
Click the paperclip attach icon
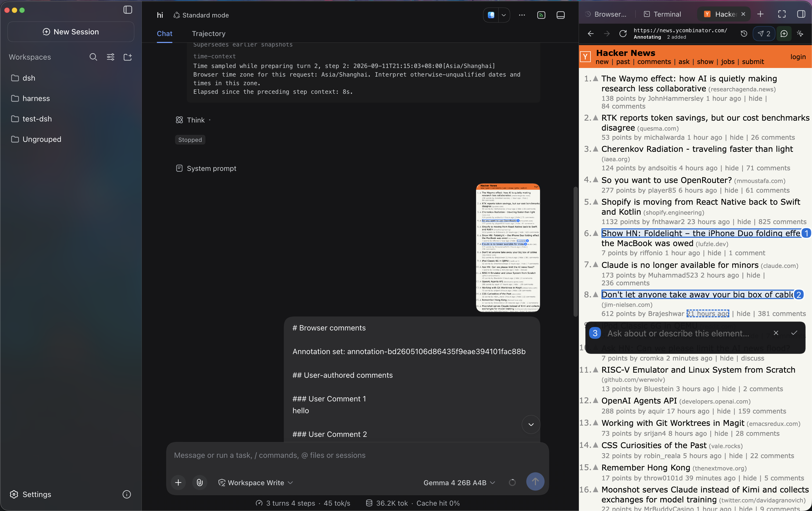coord(200,482)
